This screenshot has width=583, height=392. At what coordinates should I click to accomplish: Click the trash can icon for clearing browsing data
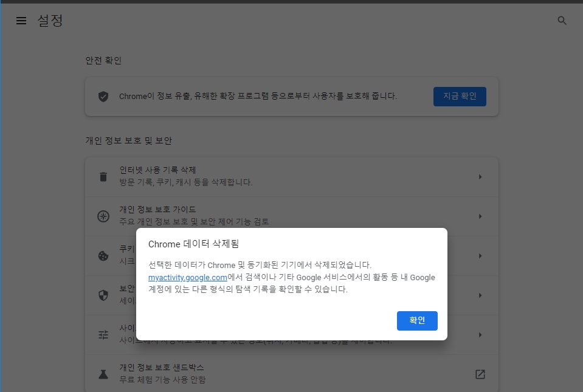click(x=103, y=177)
